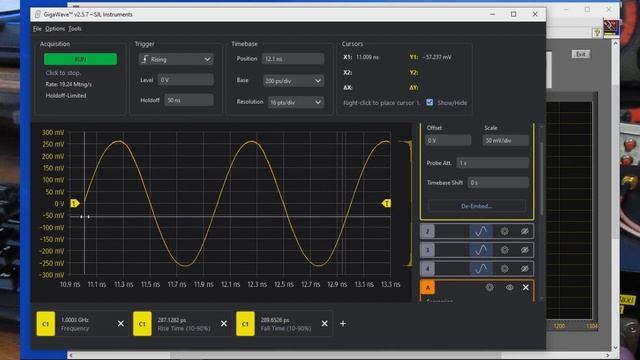This screenshot has width=640, height=360.
Task: Open channel A settings gear
Action: coord(489,287)
